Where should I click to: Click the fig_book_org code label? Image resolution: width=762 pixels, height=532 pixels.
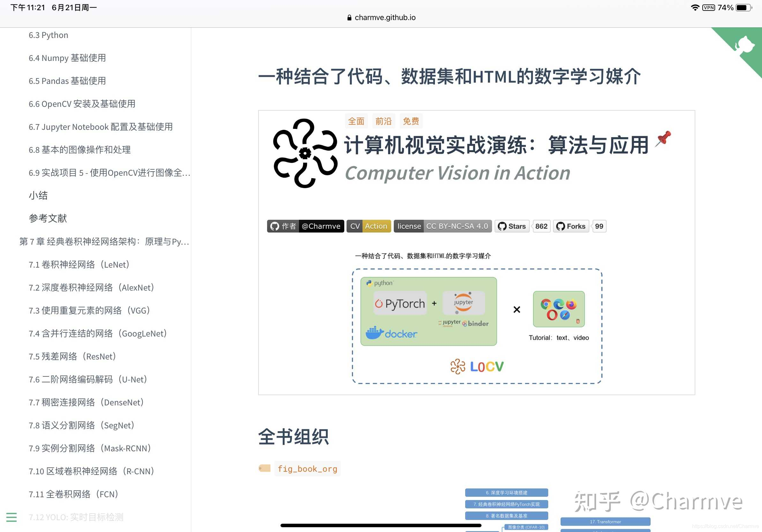pyautogui.click(x=307, y=469)
